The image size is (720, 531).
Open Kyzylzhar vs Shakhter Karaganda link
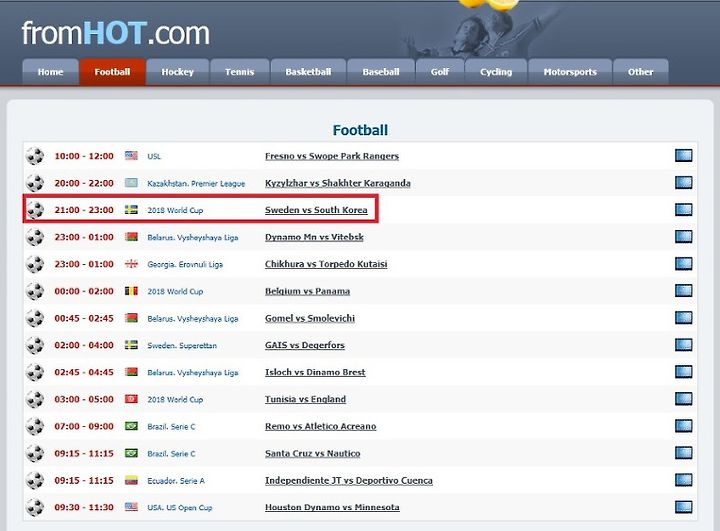click(338, 183)
